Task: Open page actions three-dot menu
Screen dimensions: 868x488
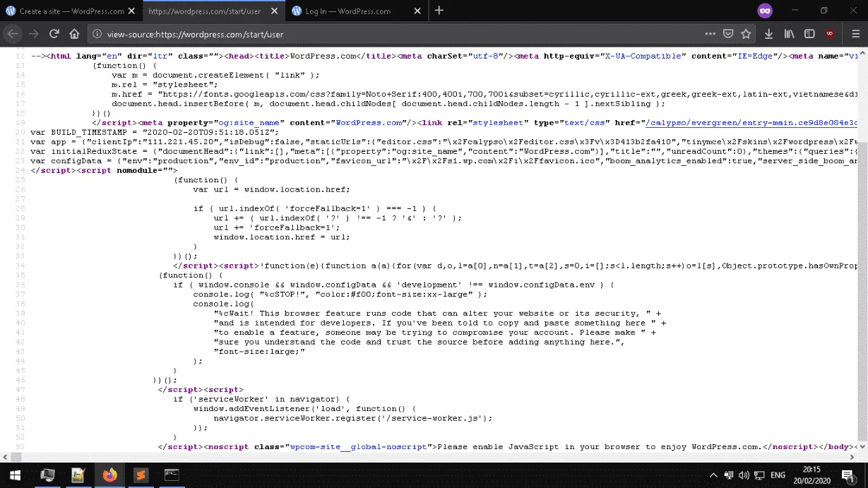Action: point(710,33)
